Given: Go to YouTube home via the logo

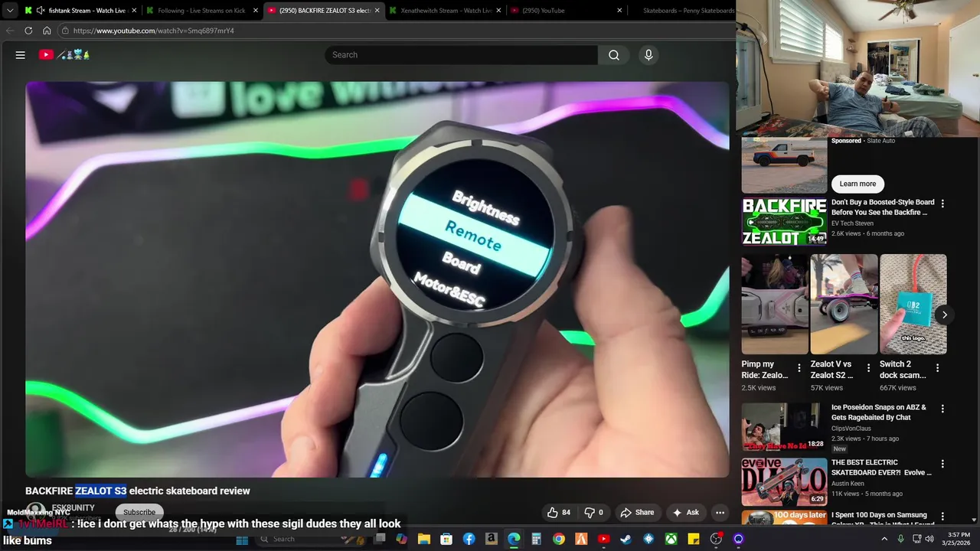Looking at the screenshot, I should [64, 55].
